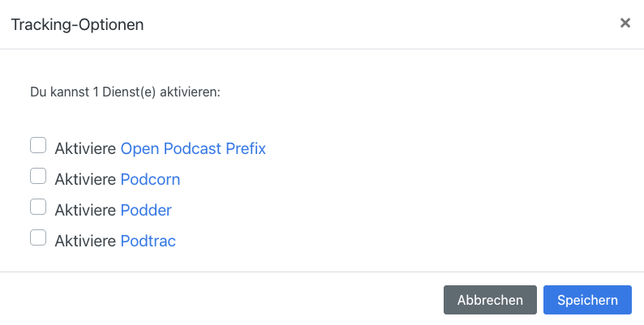Toggle the Podtrac checkbox on
This screenshot has height=325, width=644.
pos(38,238)
